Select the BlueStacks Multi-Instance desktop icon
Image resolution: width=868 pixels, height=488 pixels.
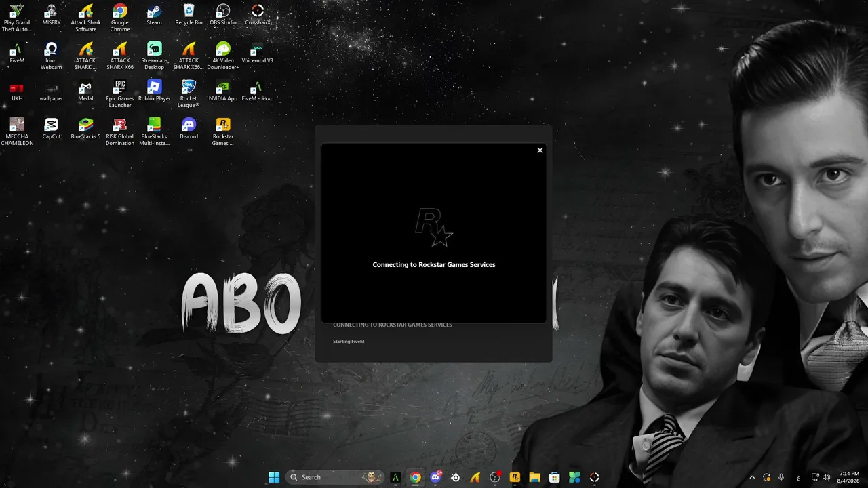pos(154,132)
